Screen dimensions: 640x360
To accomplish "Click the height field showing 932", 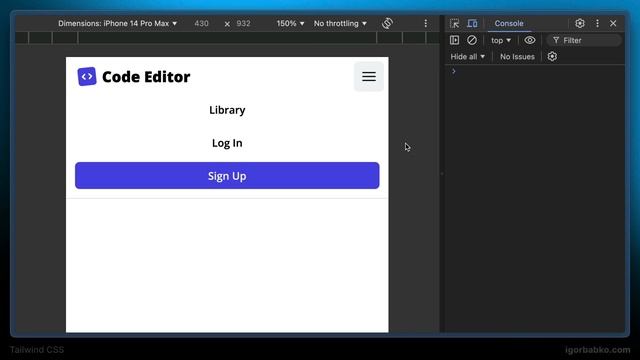I will (243, 23).
